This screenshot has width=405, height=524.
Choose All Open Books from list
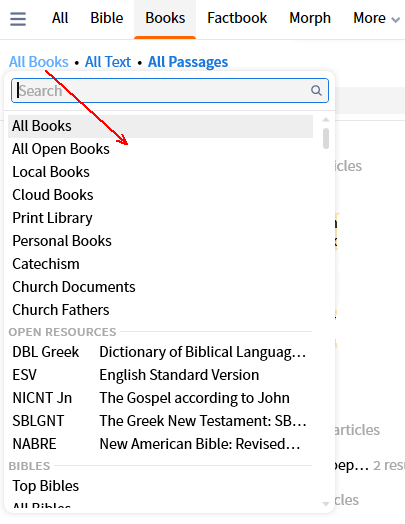160,149
